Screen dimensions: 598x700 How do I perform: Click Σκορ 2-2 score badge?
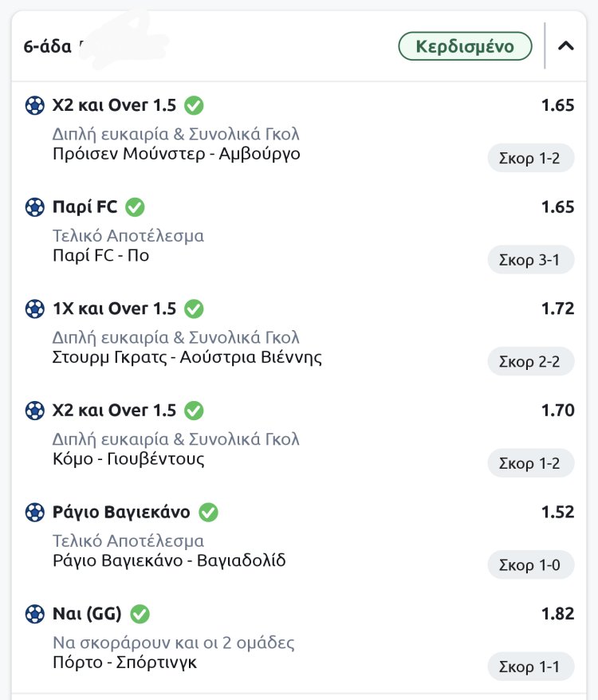pyautogui.click(x=530, y=361)
